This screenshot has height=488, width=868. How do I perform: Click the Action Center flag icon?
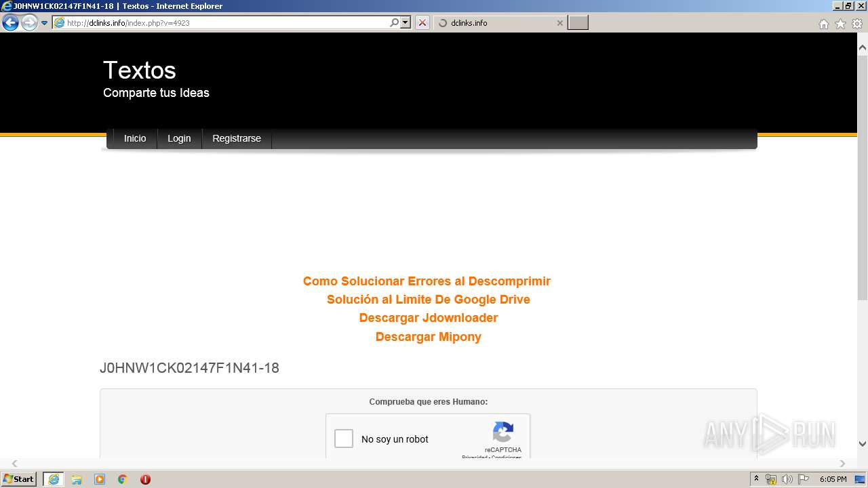[x=804, y=479]
